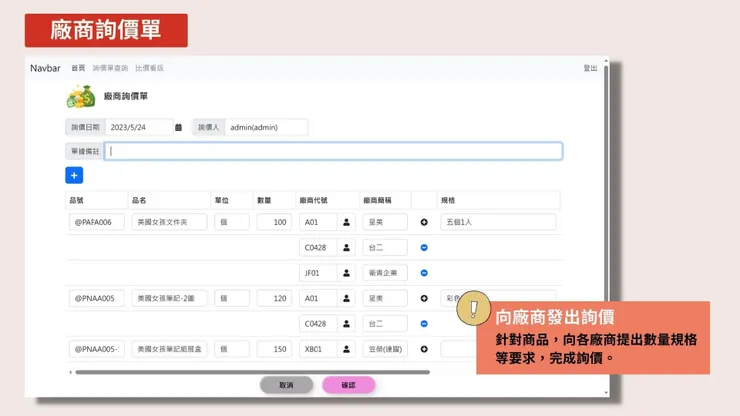This screenshot has width=740, height=416.
Task: Click person icon beside first C0428 vendor code
Action: pos(346,247)
